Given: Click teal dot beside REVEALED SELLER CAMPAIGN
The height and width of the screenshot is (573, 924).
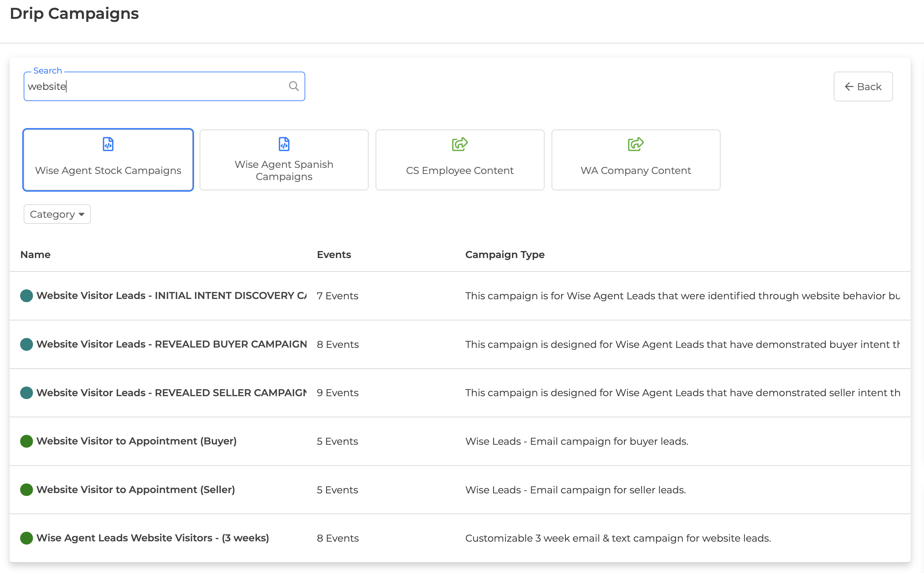Looking at the screenshot, I should 27,393.
